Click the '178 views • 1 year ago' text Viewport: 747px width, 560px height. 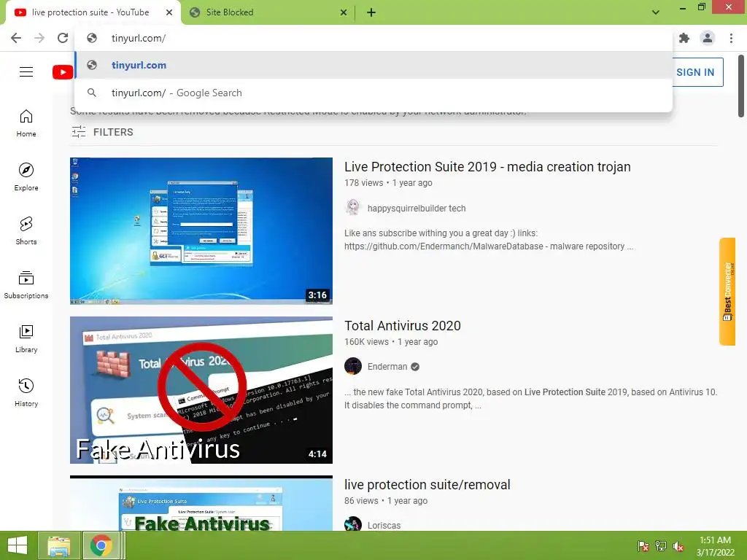(388, 183)
